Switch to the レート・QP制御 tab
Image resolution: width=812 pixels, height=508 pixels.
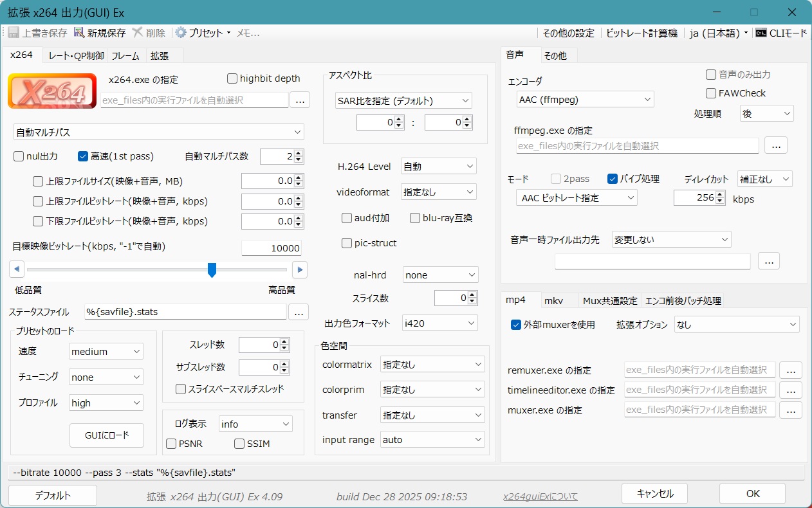click(76, 56)
